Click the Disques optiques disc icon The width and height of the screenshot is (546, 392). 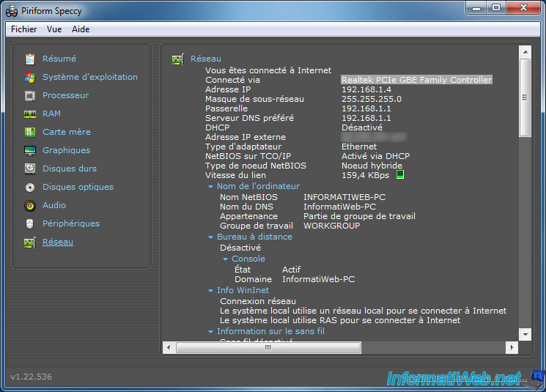tap(30, 188)
